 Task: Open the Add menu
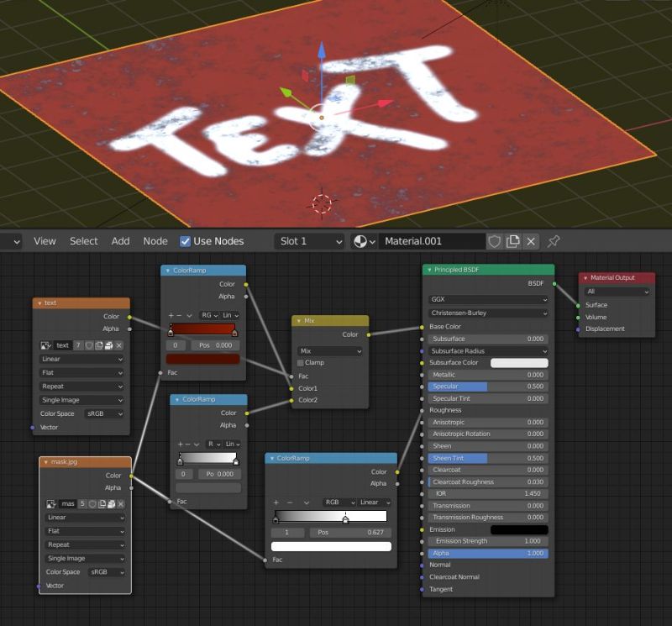(120, 241)
